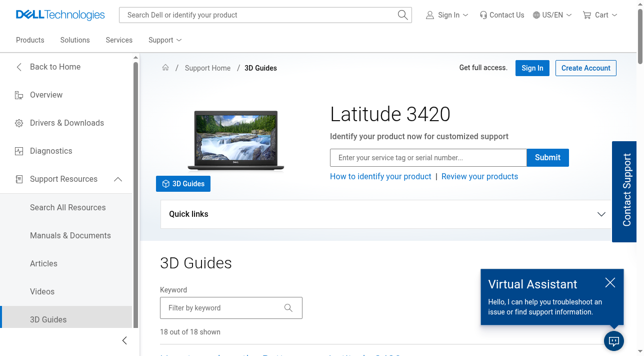Click the Back to Home arrow icon

pos(19,67)
